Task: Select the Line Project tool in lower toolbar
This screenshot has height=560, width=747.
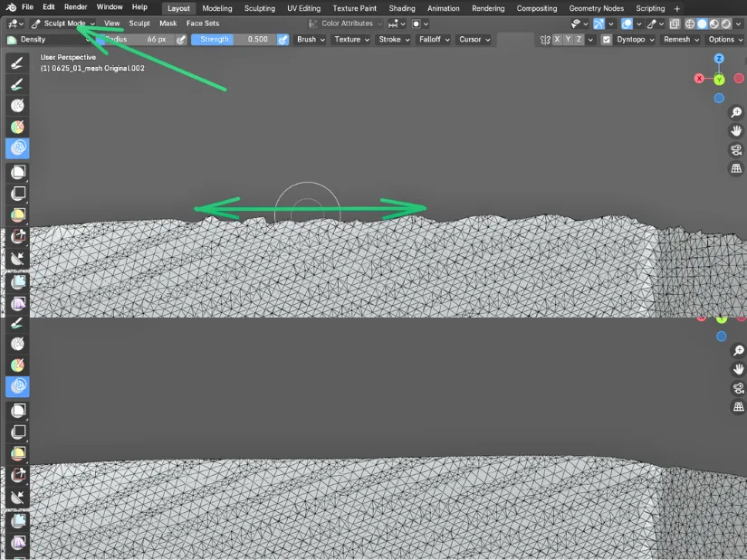Action: pyautogui.click(x=17, y=498)
